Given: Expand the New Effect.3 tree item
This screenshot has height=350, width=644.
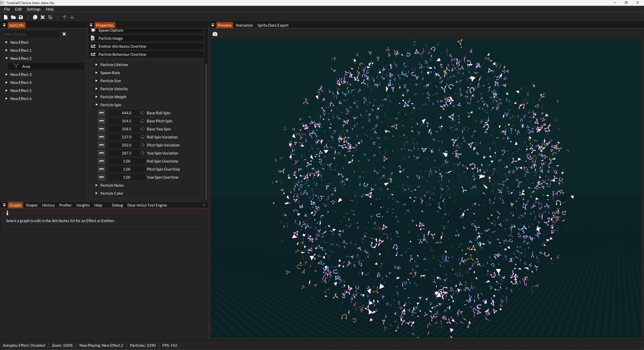Looking at the screenshot, I should coord(6,74).
